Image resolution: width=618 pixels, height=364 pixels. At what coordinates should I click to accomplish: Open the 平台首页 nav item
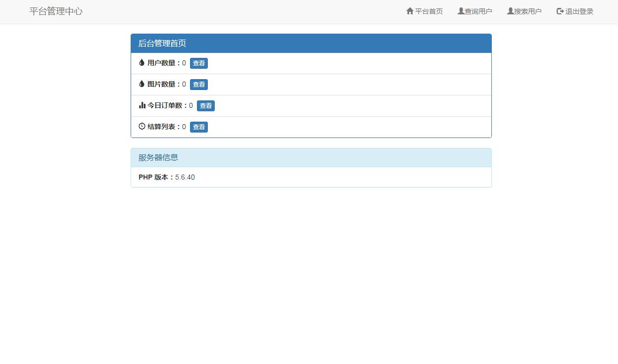tap(428, 11)
